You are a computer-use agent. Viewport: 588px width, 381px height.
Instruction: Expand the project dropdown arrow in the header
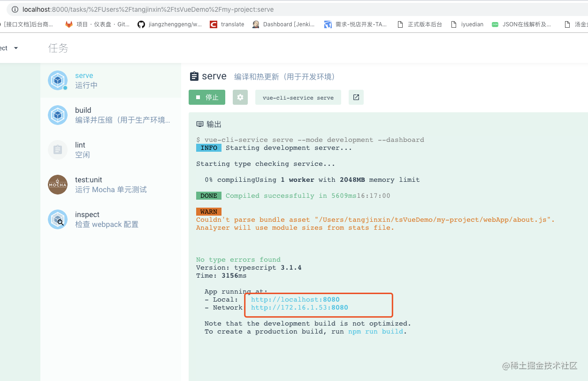[x=16, y=48]
